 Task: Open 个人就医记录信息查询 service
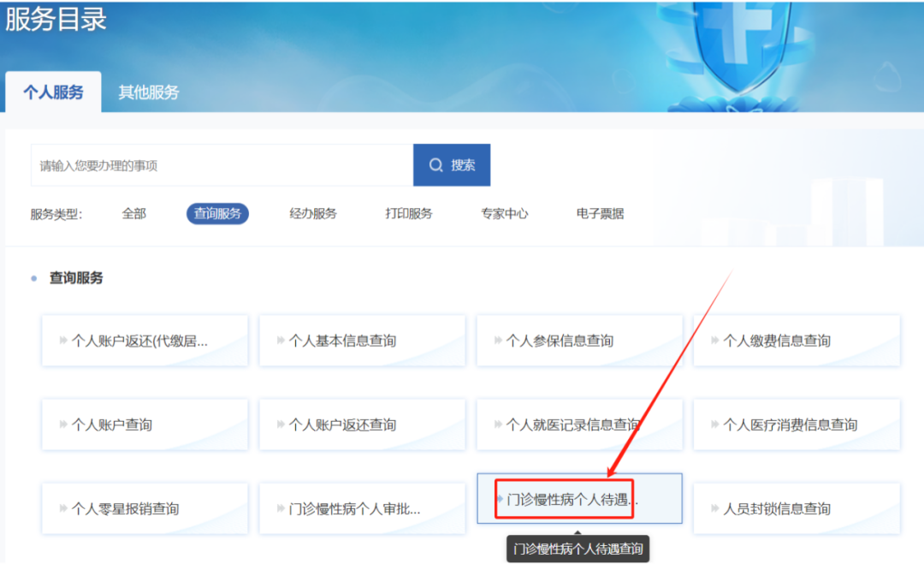(x=579, y=424)
